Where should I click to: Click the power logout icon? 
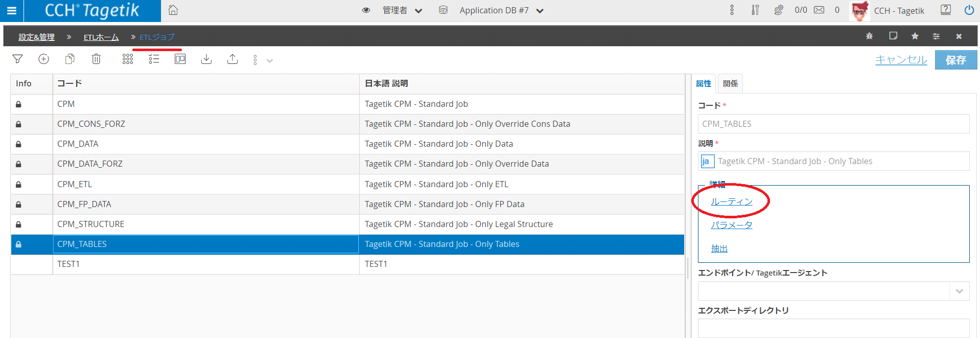point(969,10)
